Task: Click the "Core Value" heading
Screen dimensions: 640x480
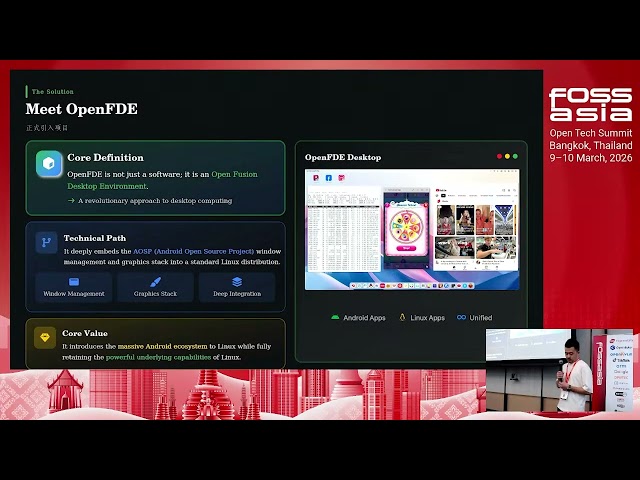Action: [x=85, y=333]
